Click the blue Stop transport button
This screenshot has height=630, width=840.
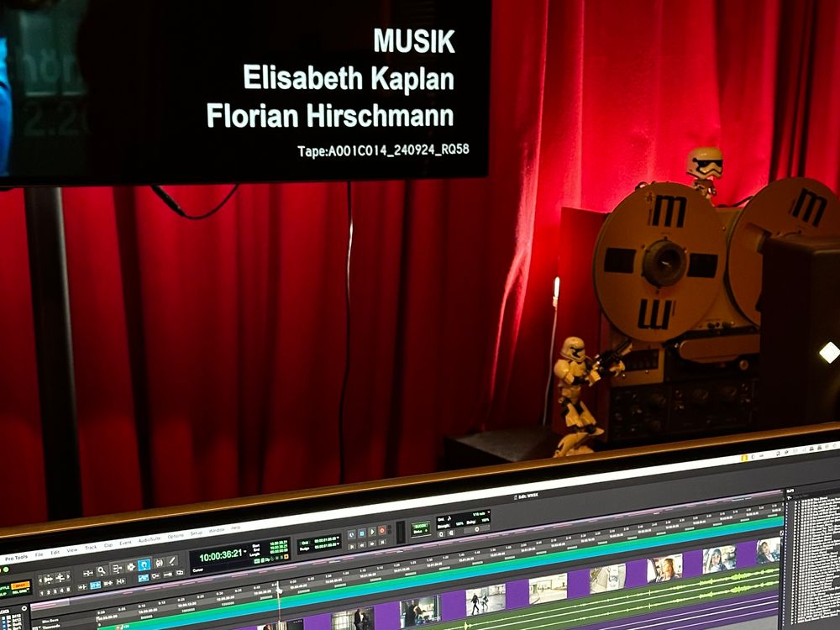[360, 533]
